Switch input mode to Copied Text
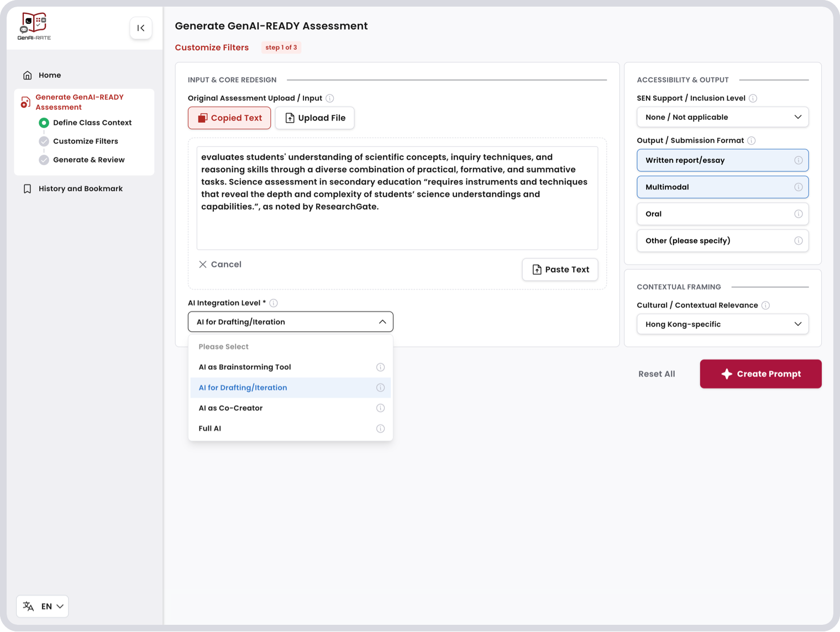This screenshot has width=840, height=632. (x=229, y=118)
